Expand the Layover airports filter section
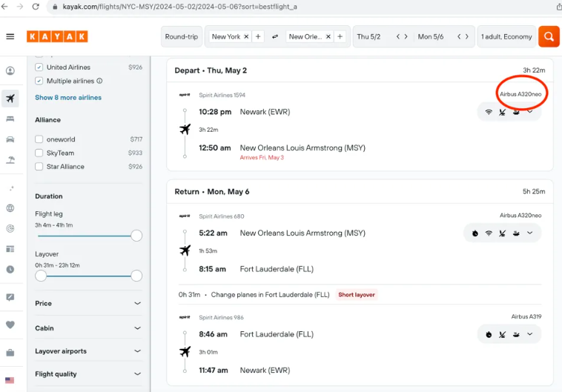The height and width of the screenshot is (392, 562). pos(137,351)
